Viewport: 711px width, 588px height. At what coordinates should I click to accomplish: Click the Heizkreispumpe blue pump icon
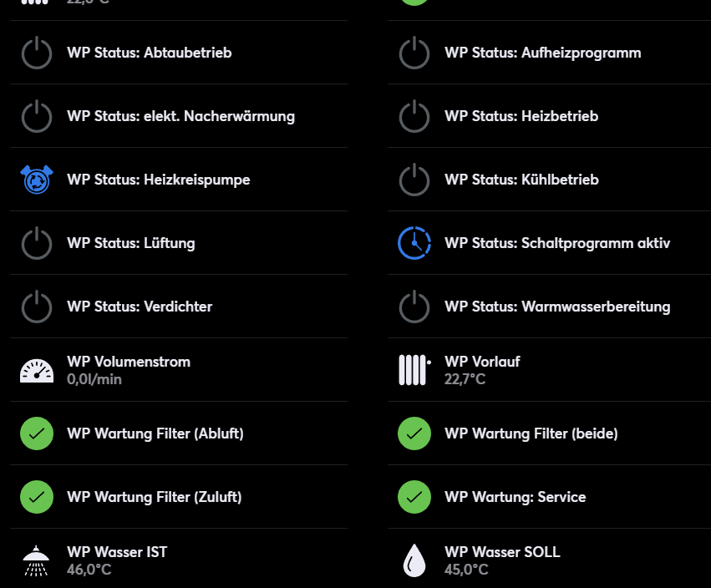point(36,180)
